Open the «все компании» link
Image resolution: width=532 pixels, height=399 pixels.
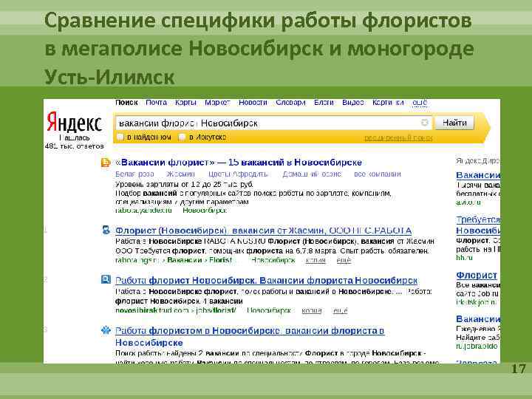[378, 174]
